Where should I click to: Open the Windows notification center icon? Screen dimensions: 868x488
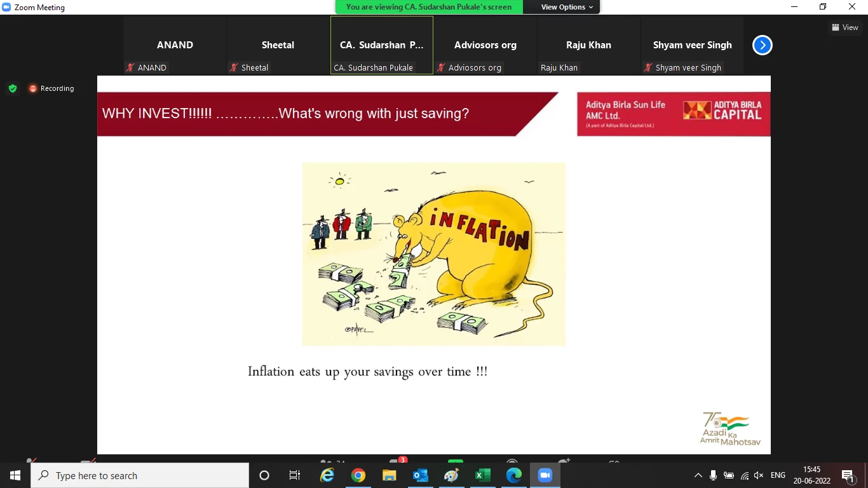(x=848, y=475)
